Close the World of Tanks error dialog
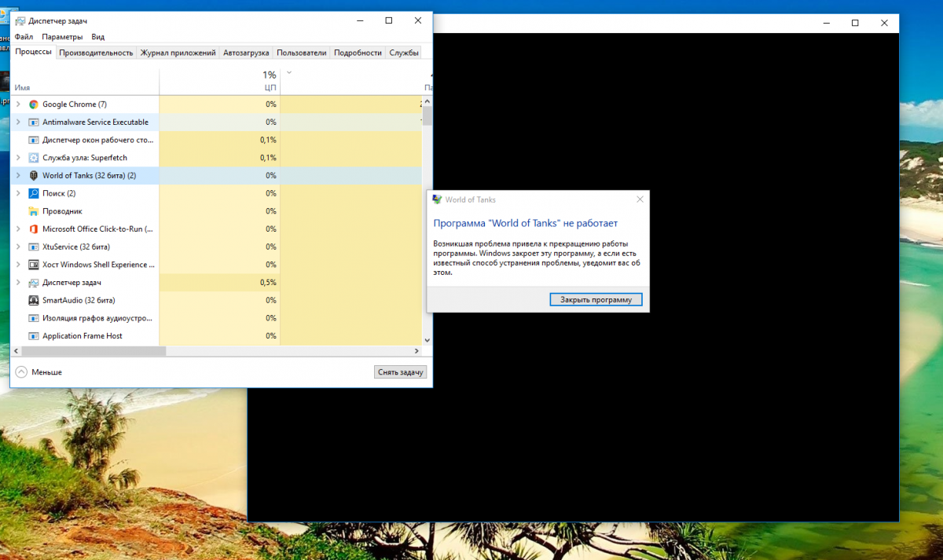The width and height of the screenshot is (943, 560). click(x=640, y=199)
